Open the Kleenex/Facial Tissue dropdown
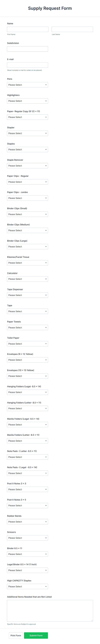The width and height of the screenshot is (100, 644). point(28,263)
